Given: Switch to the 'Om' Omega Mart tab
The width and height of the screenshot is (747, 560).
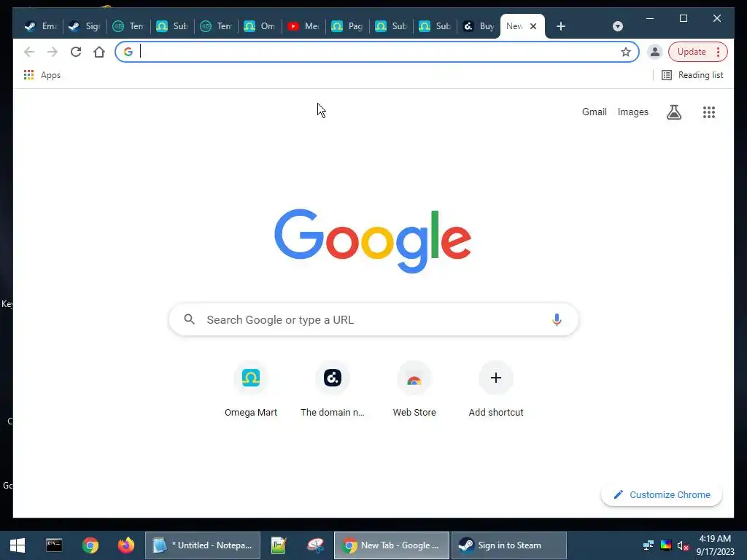Looking at the screenshot, I should coord(259,26).
